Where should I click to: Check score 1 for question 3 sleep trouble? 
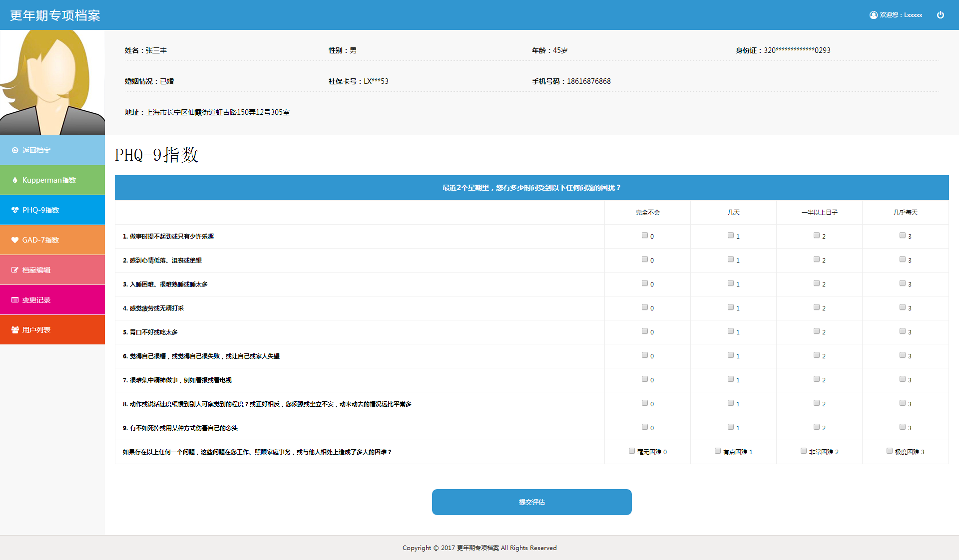pyautogui.click(x=731, y=283)
